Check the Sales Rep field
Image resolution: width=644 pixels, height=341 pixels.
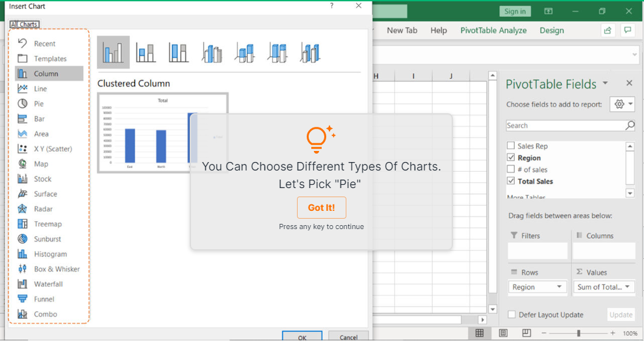point(511,146)
